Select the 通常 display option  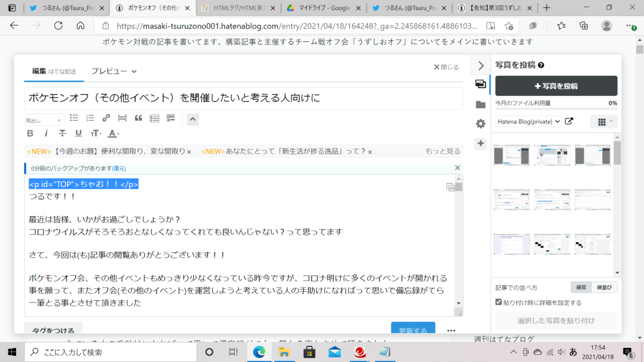(x=581, y=287)
